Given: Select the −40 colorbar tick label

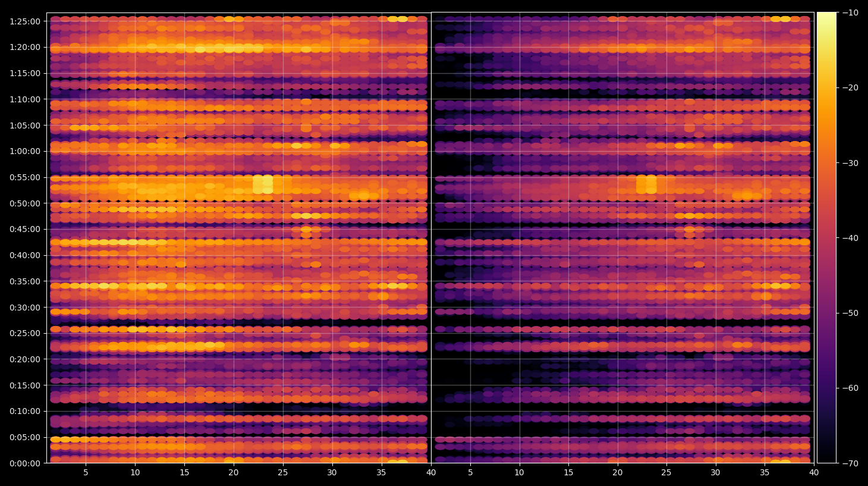Looking at the screenshot, I should (850, 238).
